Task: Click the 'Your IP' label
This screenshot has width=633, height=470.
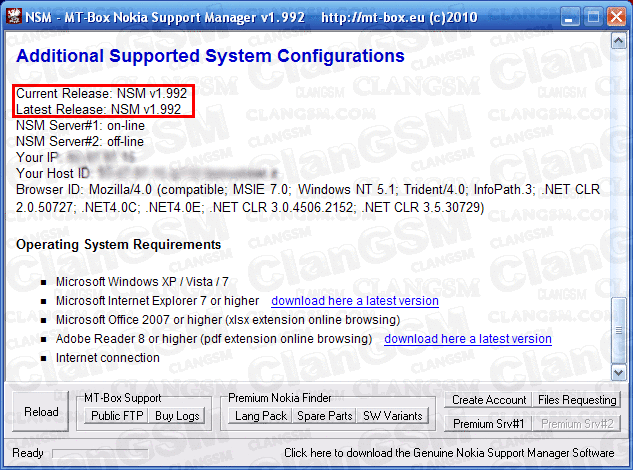Action: pos(37,157)
